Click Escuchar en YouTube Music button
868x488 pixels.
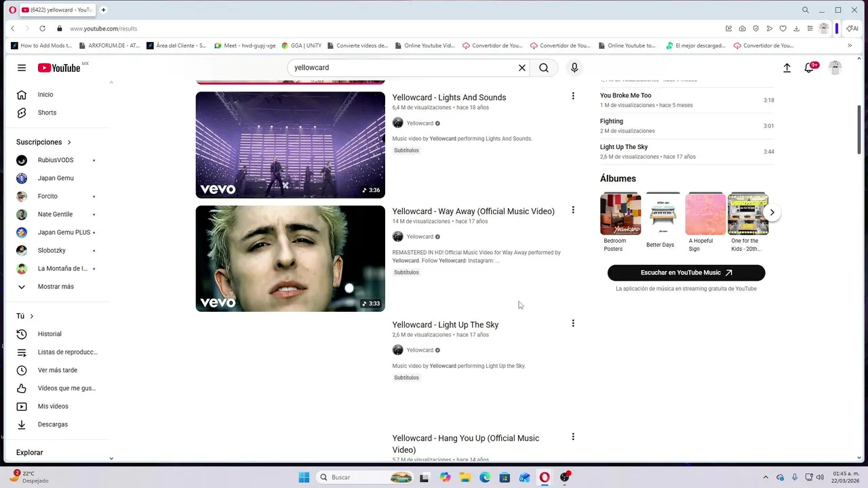[x=686, y=272]
